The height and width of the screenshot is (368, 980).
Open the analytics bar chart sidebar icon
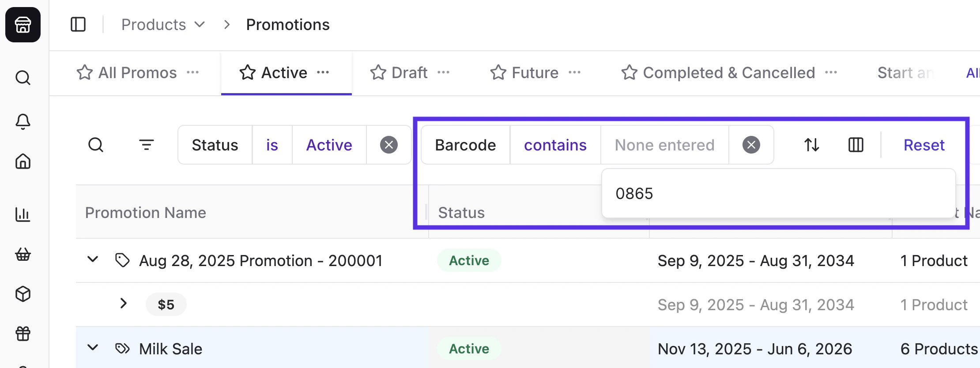point(23,215)
